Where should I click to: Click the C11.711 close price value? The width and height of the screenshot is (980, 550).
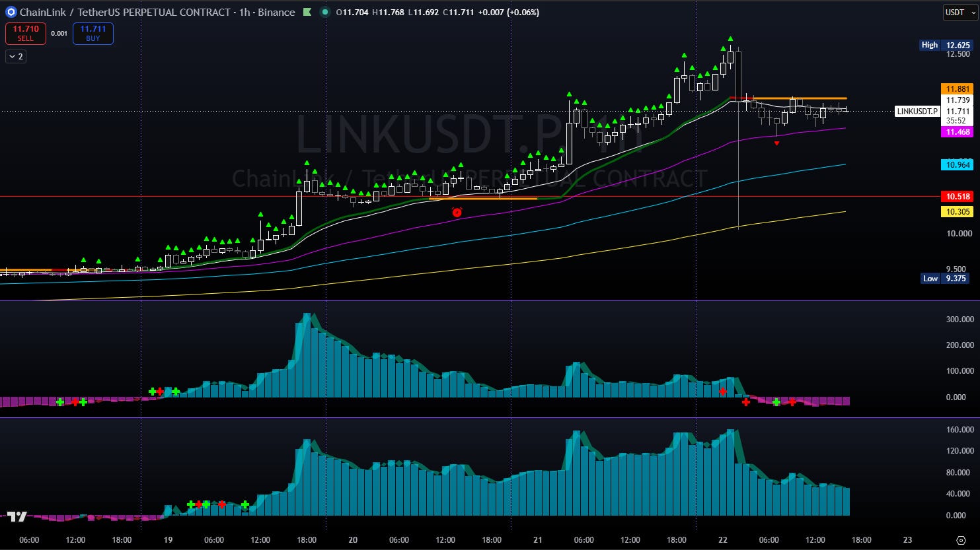[x=459, y=12]
